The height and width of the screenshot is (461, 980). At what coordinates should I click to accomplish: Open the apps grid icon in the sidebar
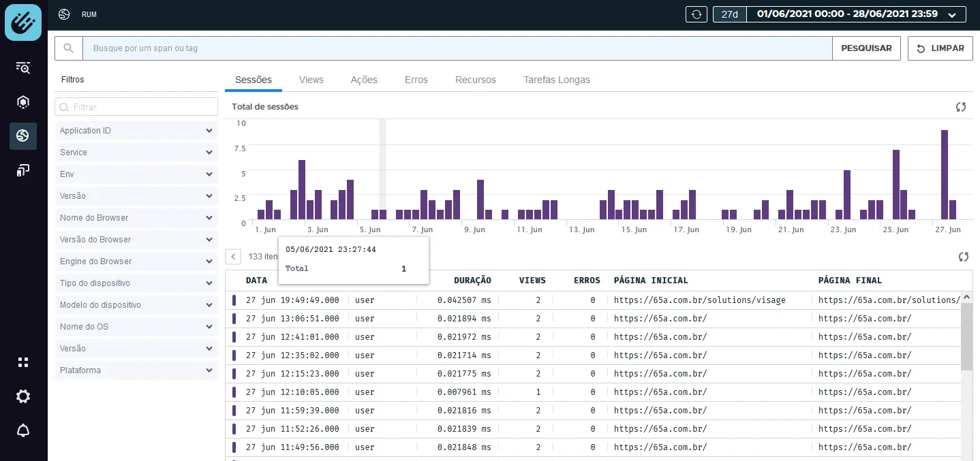click(x=23, y=362)
